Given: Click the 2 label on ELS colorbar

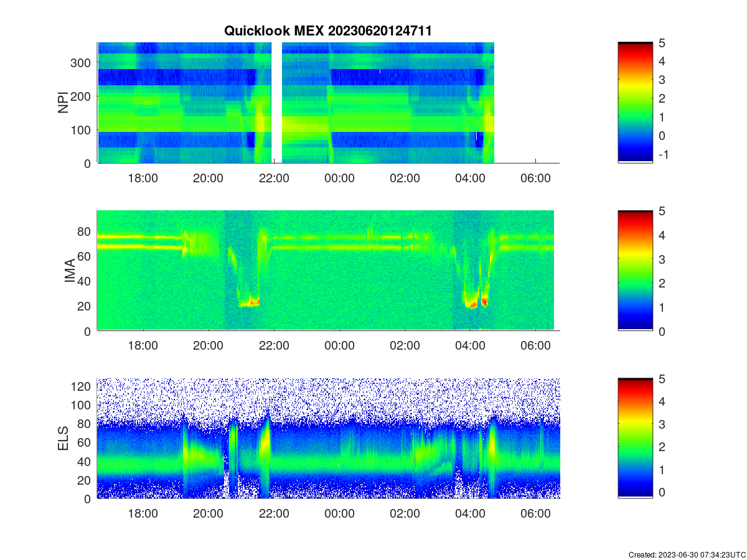Looking at the screenshot, I should (x=662, y=447).
